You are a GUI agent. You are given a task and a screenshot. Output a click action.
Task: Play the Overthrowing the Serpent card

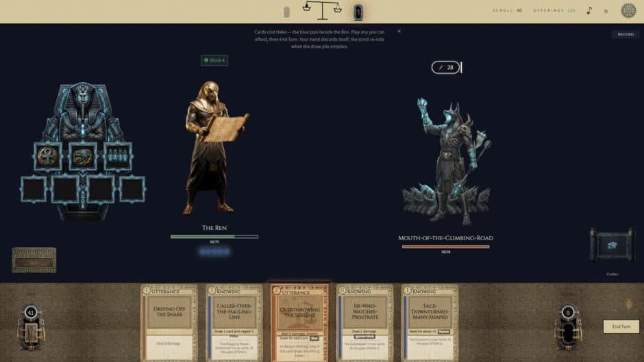click(x=299, y=323)
